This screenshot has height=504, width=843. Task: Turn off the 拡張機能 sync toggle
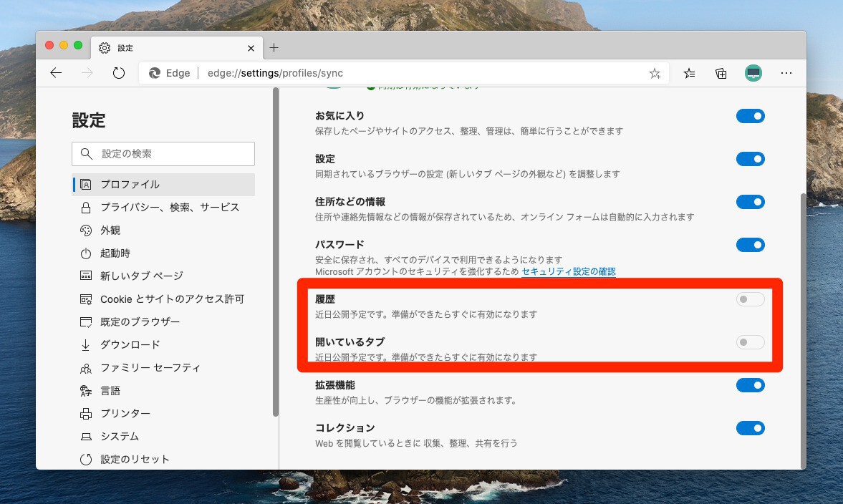750,385
